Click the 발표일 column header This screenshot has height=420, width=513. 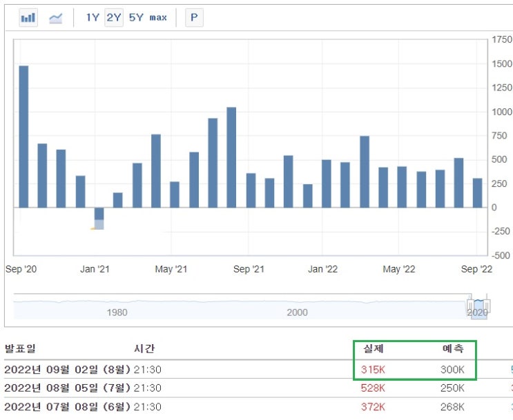(20, 349)
